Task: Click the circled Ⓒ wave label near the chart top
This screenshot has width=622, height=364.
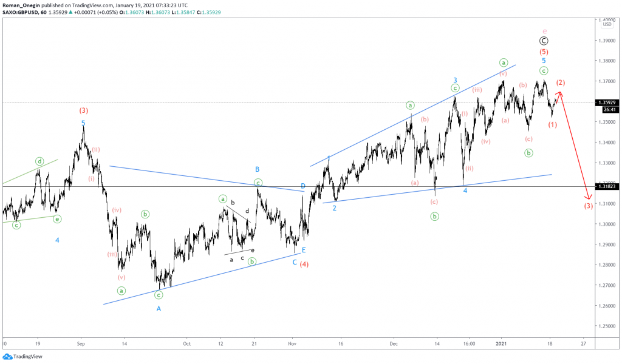Action: [544, 40]
